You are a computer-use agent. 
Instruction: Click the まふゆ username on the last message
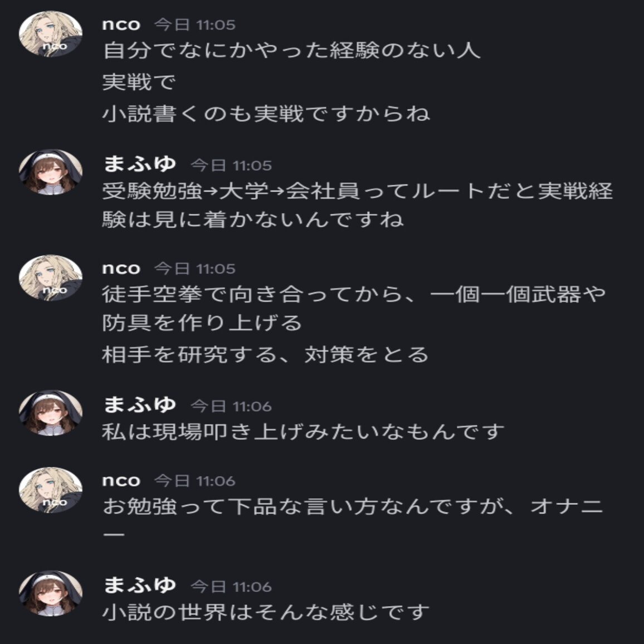(140, 586)
